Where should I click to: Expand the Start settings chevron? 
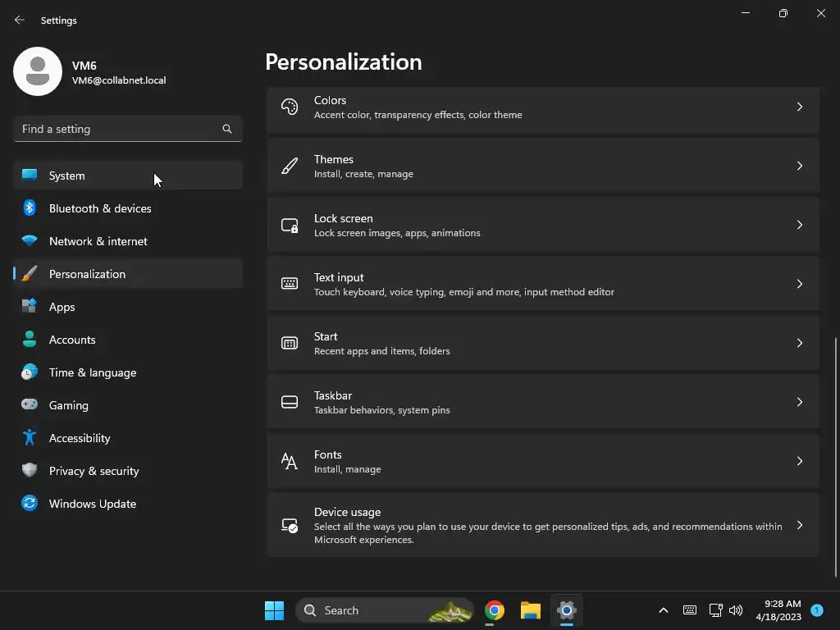pos(799,344)
